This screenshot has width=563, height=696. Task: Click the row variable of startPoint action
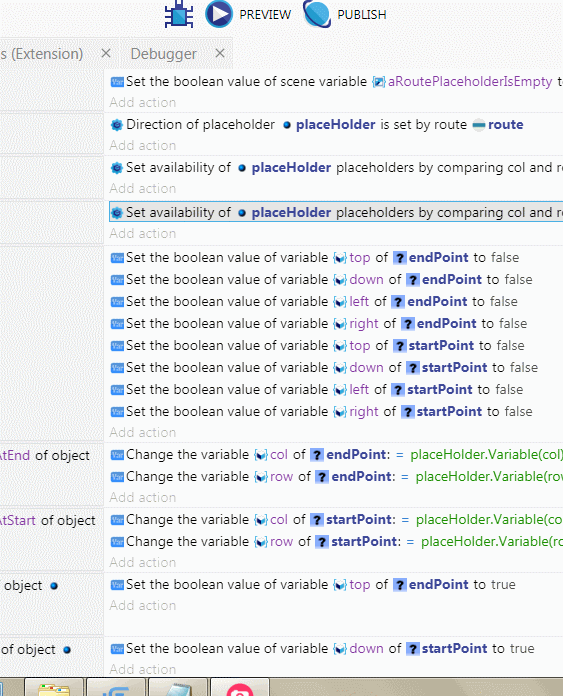click(x=281, y=542)
